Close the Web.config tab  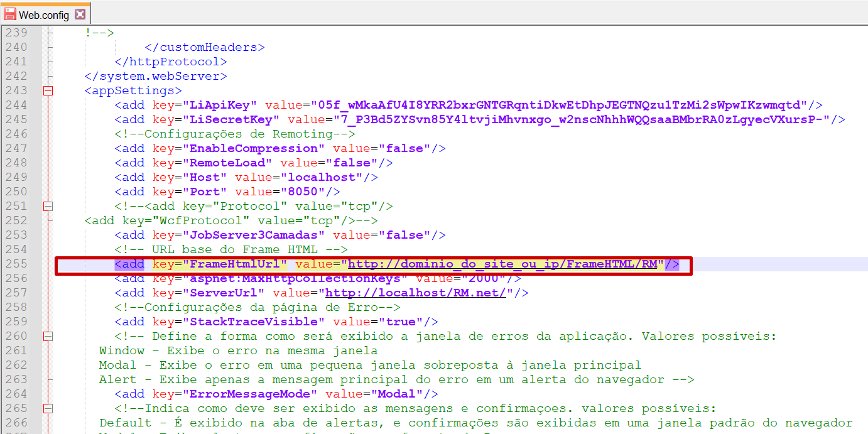[x=80, y=14]
